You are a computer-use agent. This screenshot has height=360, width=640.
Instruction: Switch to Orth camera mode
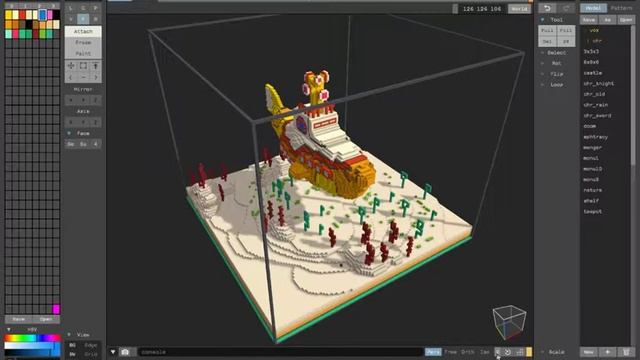pos(467,352)
